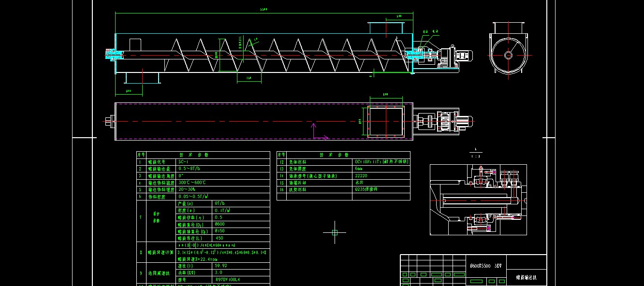The image size is (644, 286).
Task: Select the R97DY100L4 model text
Action: click(x=228, y=279)
